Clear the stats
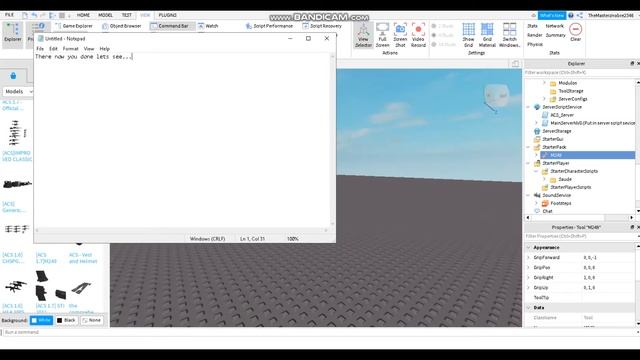 576,32
